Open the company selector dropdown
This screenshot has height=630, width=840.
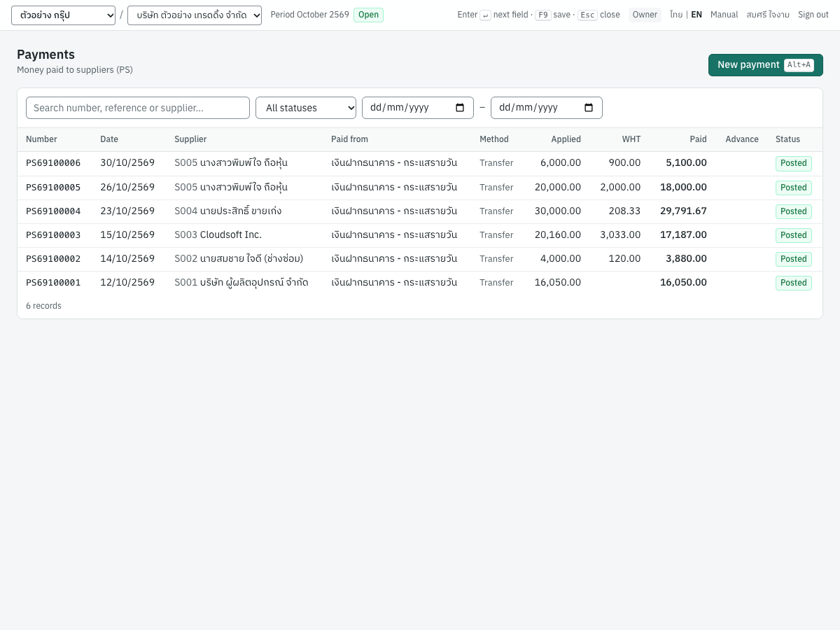(x=195, y=15)
